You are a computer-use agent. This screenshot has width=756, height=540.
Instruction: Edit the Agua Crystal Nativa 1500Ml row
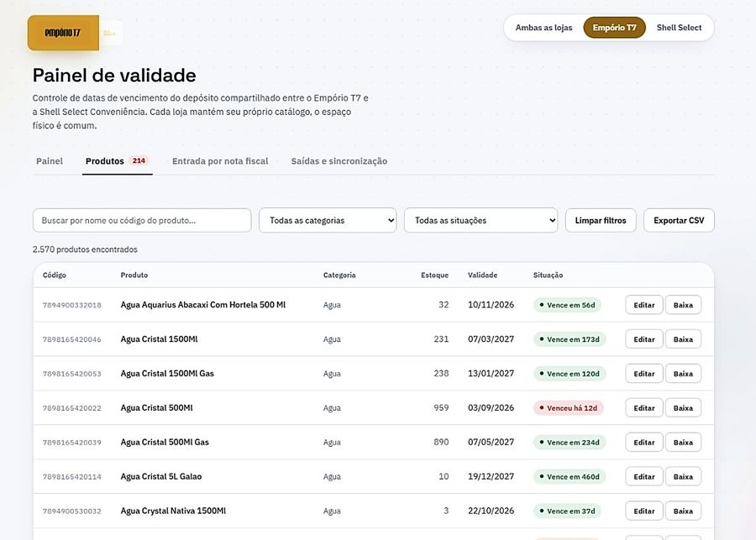click(643, 511)
